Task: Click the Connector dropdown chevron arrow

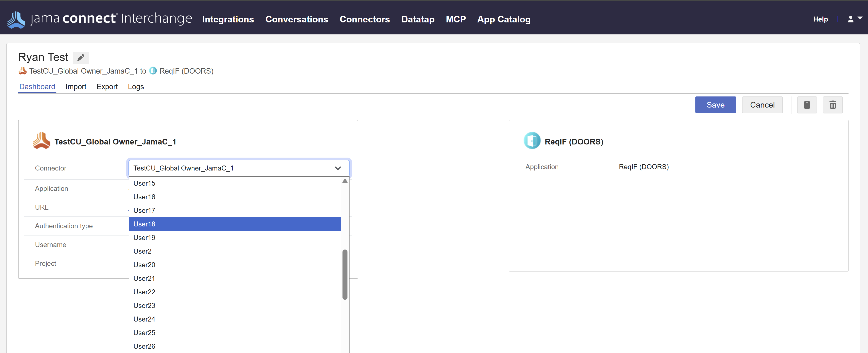Action: pos(338,168)
